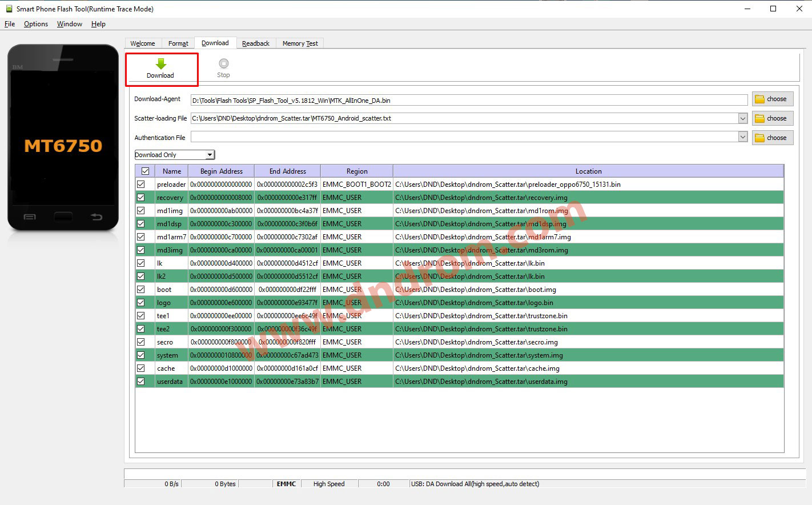Switch to the Readback tab
The image size is (812, 505).
click(x=256, y=43)
